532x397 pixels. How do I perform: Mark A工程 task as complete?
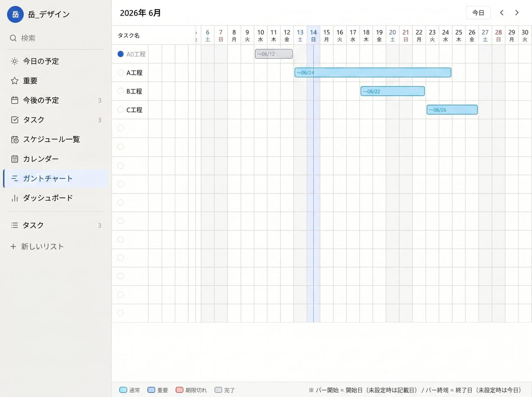coord(121,72)
